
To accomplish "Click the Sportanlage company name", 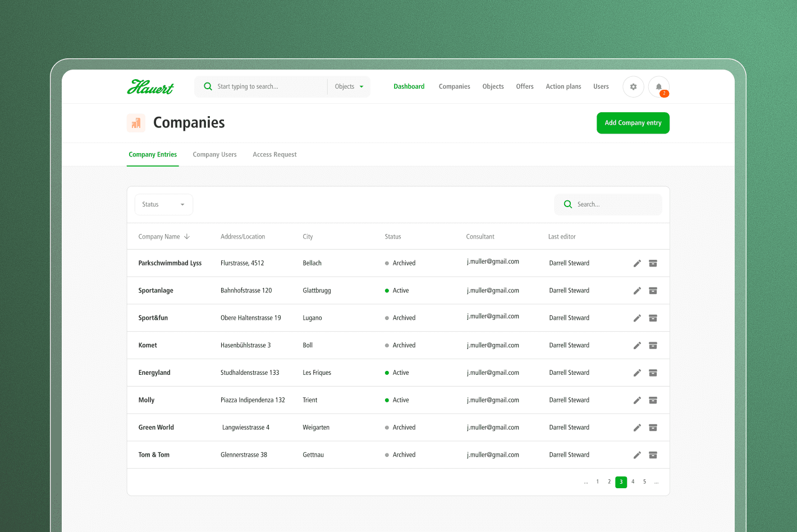I will coord(156,291).
